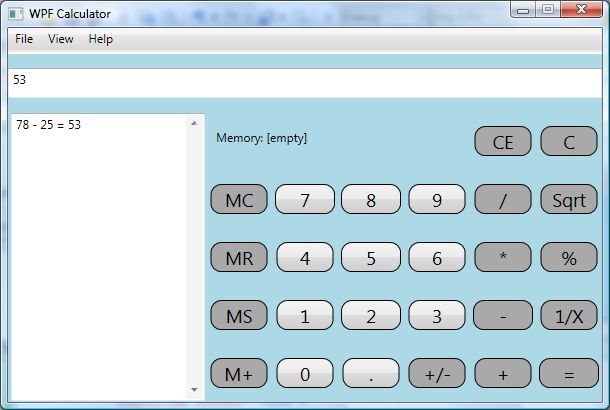Screen dimensions: 610x410
Task: Click the percent (%) button
Action: click(x=569, y=257)
